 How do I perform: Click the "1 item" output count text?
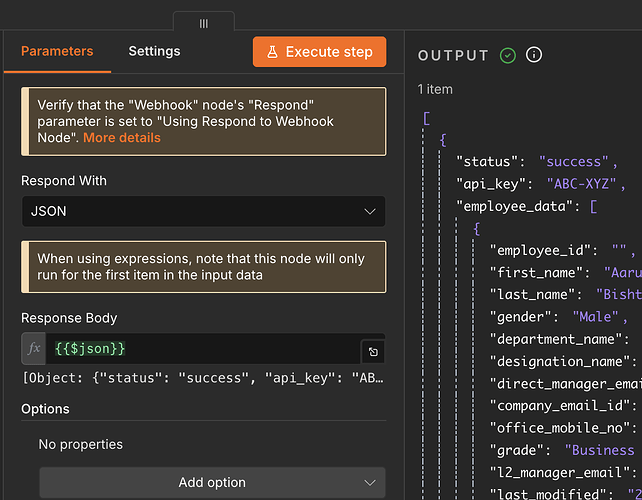[435, 89]
